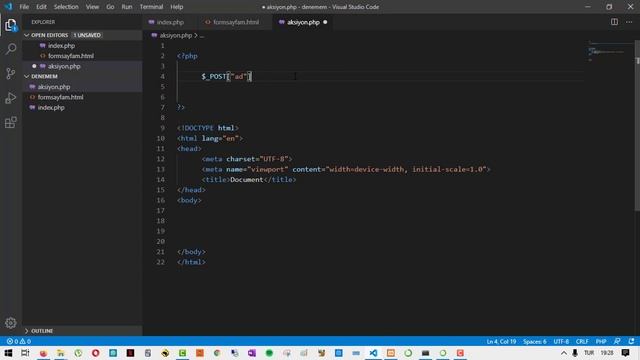640x360 pixels.
Task: Click the 1 UNSAVED badge
Action: [x=87, y=35]
